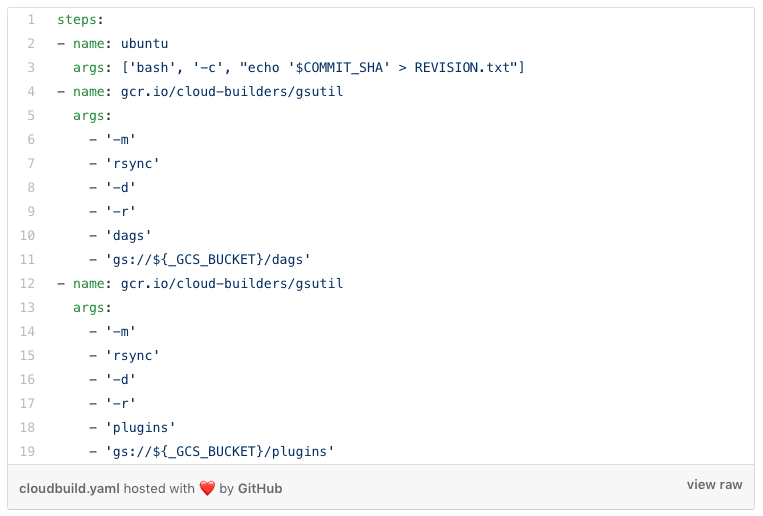Click the 'gs://${_GCS_BUCKET}/plugins' string
Screen dimensions: 763x516
tap(220, 452)
